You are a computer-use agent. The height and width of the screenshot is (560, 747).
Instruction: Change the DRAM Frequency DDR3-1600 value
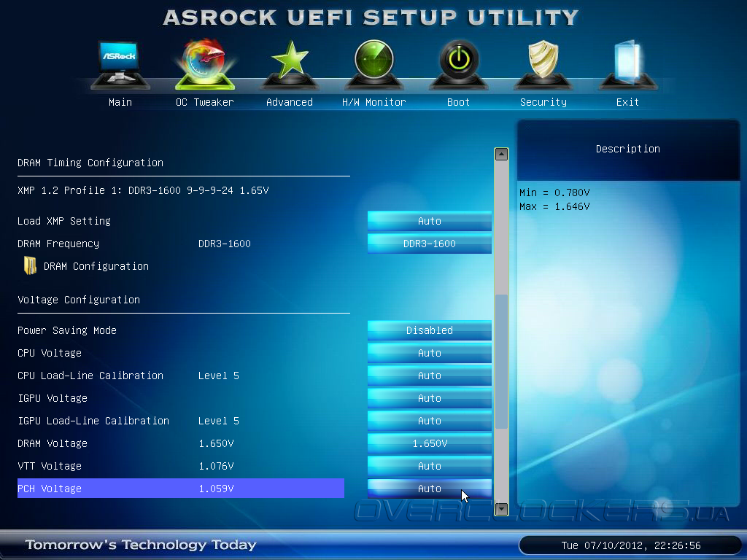pyautogui.click(x=429, y=244)
